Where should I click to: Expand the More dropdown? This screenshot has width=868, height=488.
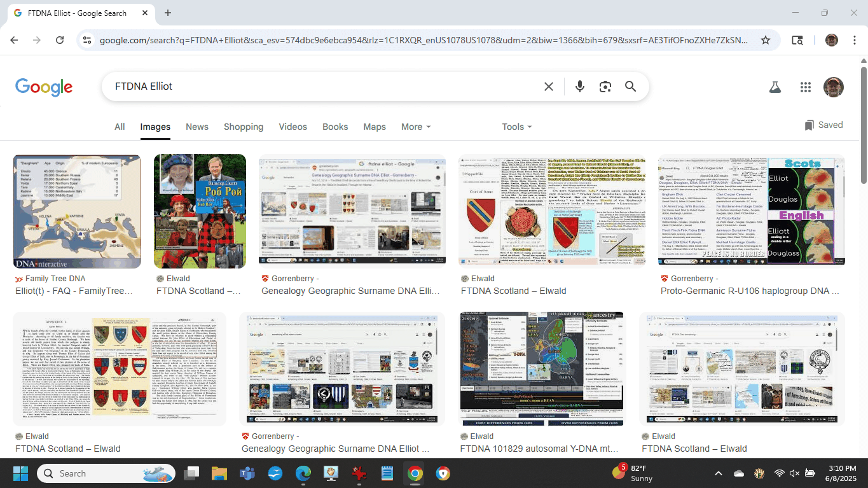pos(416,127)
